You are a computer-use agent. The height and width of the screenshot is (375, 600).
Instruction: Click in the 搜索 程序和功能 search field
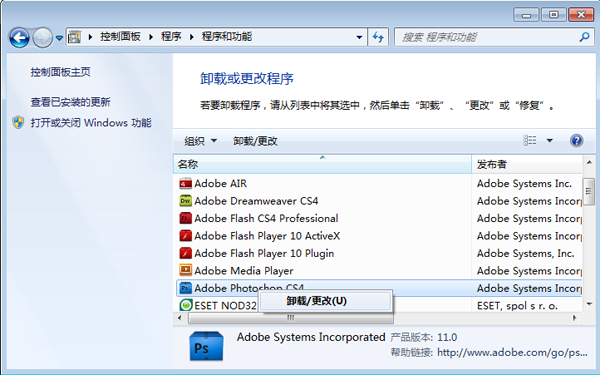coord(486,37)
